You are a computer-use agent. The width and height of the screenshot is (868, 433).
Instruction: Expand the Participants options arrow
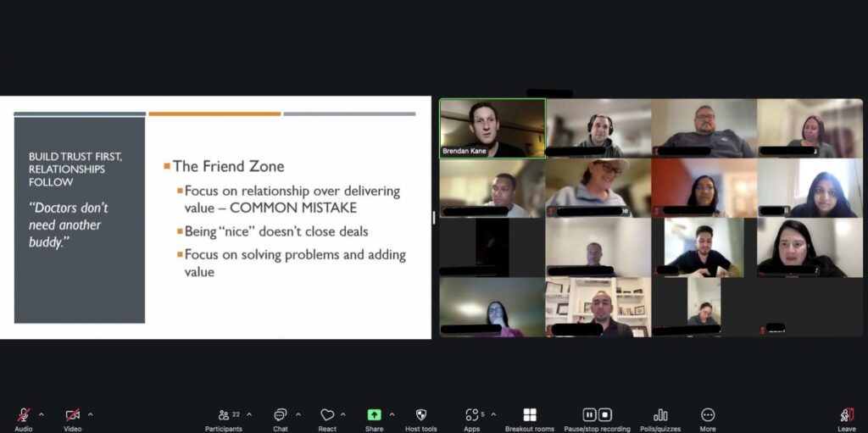tap(249, 414)
